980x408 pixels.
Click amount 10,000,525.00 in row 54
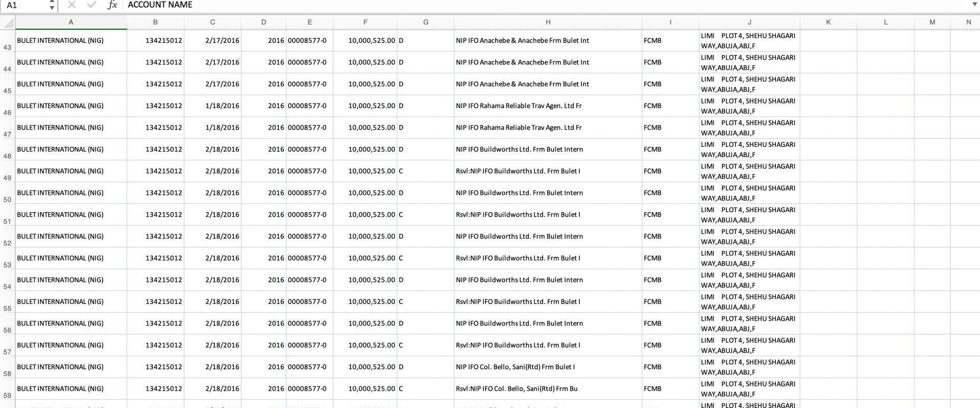coord(372,280)
